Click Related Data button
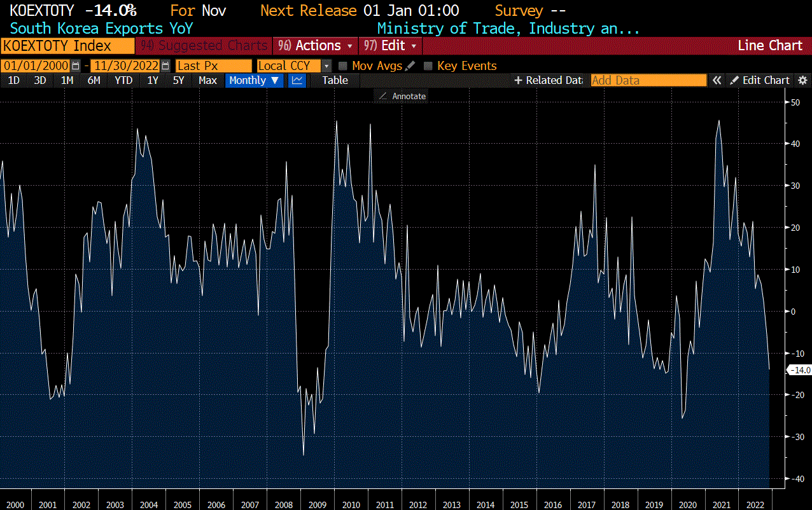 tap(548, 80)
